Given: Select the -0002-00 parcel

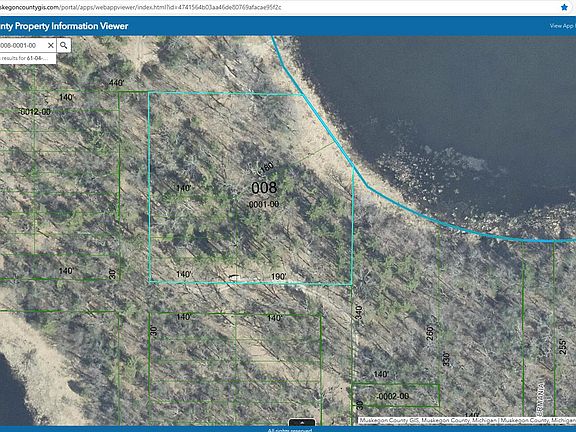Looking at the screenshot, I should click(x=393, y=396).
